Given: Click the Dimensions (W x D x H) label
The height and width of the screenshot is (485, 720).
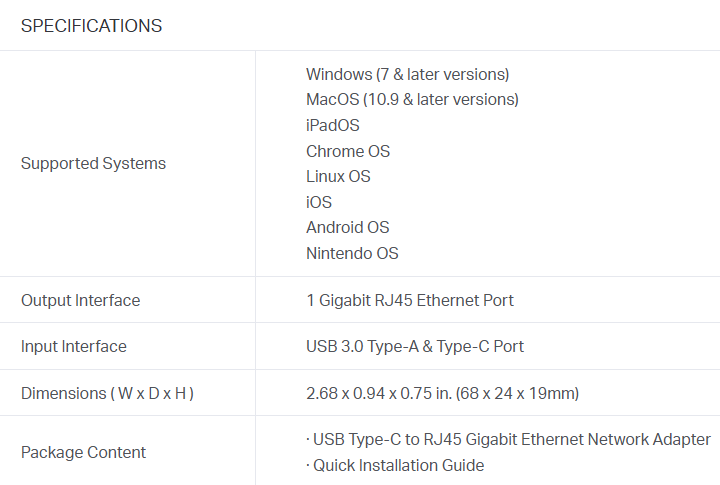Looking at the screenshot, I should (107, 393).
